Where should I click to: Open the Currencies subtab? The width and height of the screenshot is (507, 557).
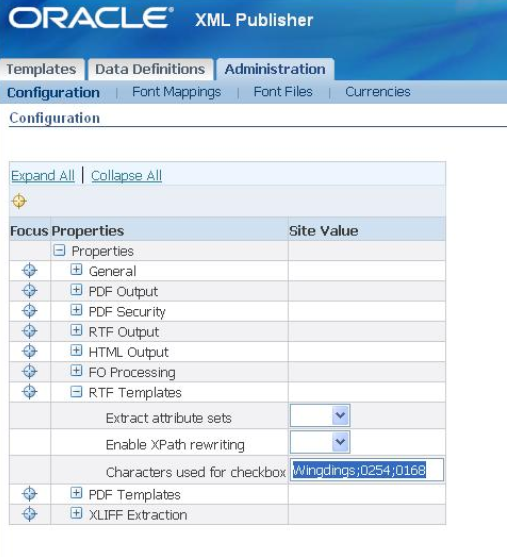(x=378, y=92)
